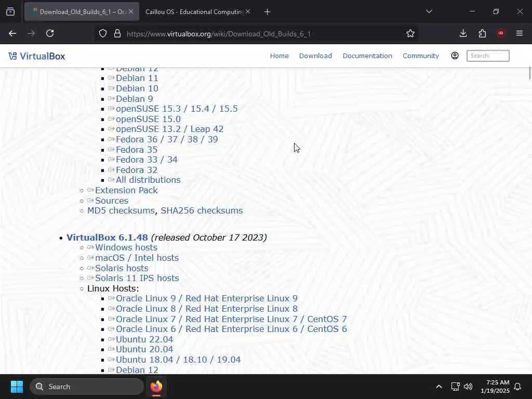
Task: Open the network status tray icon
Action: 455,387
